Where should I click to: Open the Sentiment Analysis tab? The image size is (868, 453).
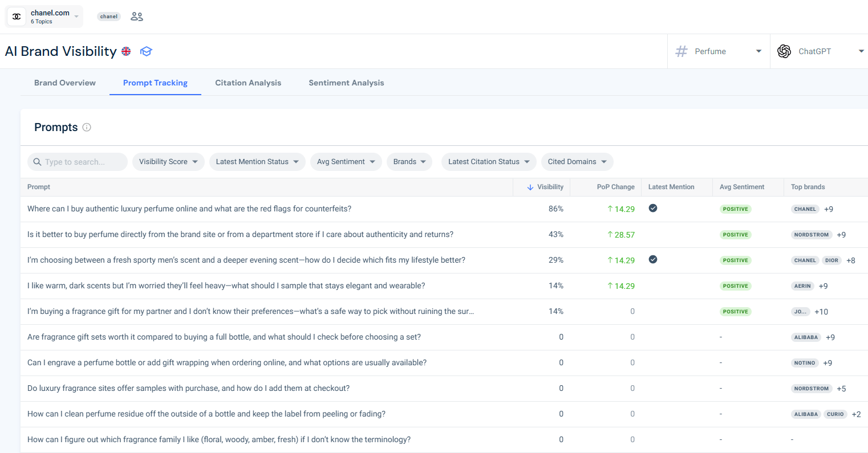346,83
